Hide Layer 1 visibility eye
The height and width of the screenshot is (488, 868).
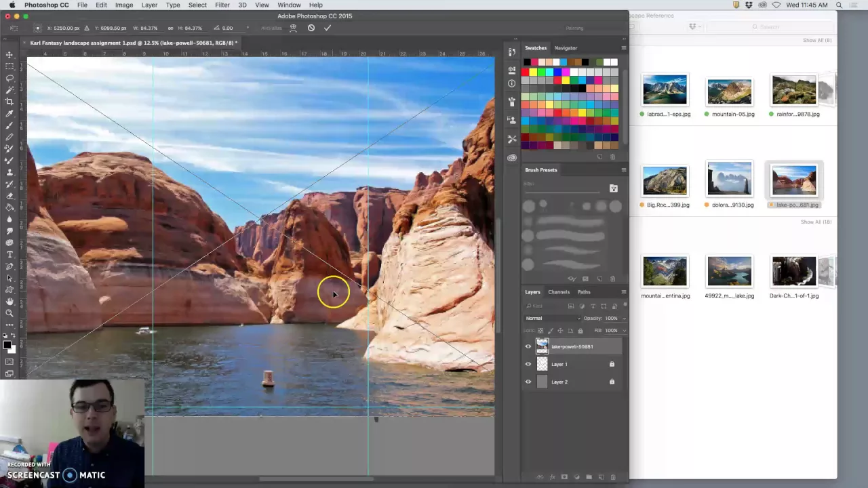[x=528, y=364]
